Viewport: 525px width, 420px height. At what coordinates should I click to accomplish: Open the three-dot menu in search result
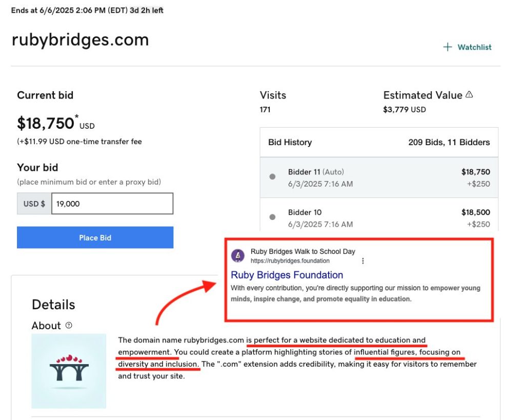[x=363, y=261]
